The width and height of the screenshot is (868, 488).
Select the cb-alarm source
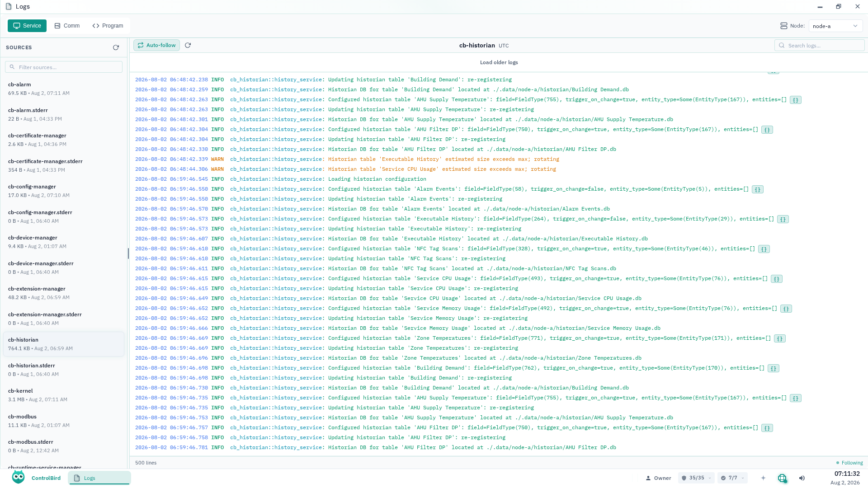point(64,89)
